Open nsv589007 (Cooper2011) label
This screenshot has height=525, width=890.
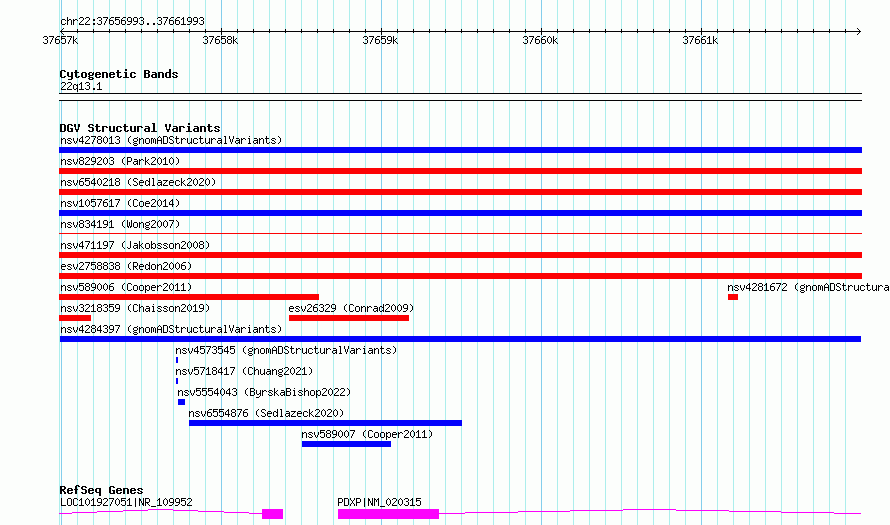[367, 434]
